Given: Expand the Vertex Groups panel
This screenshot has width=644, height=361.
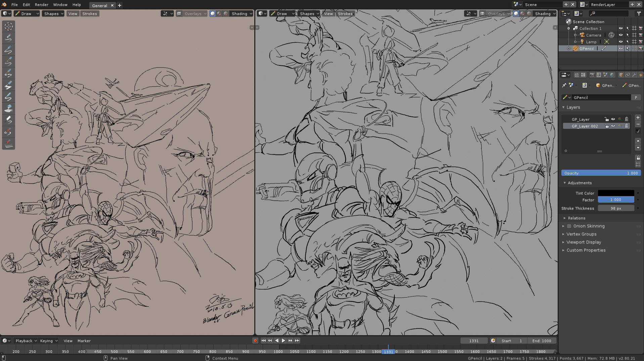Looking at the screenshot, I should (563, 234).
